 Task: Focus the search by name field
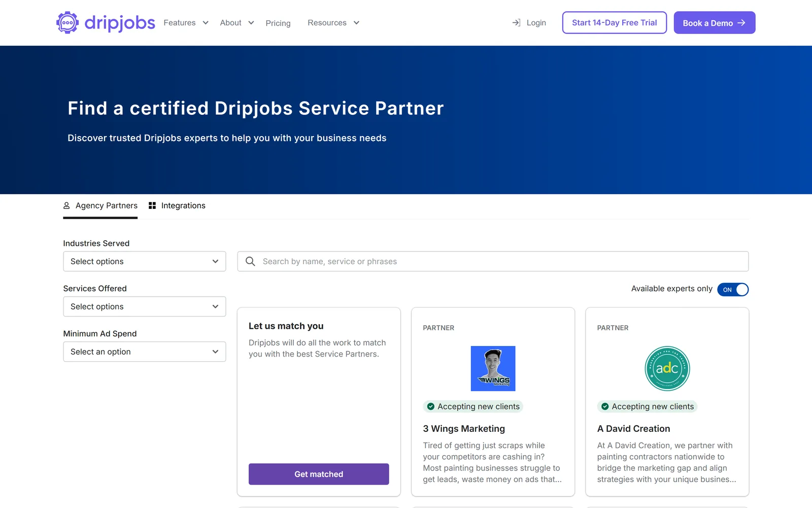(x=493, y=261)
